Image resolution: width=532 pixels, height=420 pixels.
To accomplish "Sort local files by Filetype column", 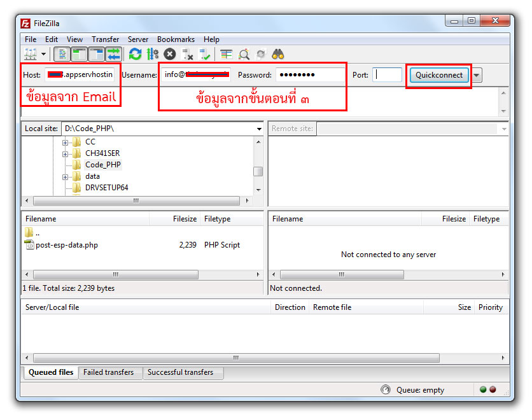I will (x=232, y=219).
